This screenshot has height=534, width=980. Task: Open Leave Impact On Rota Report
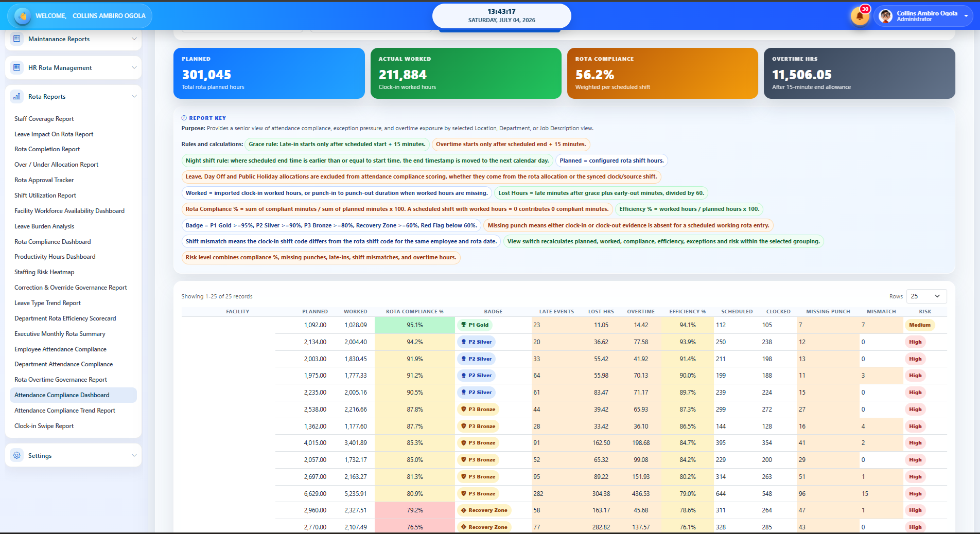tap(54, 134)
